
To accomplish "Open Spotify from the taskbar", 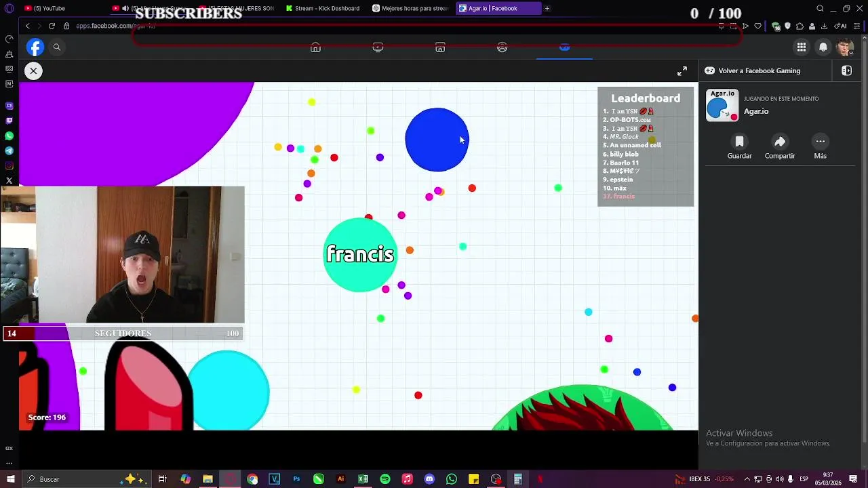I will [385, 479].
